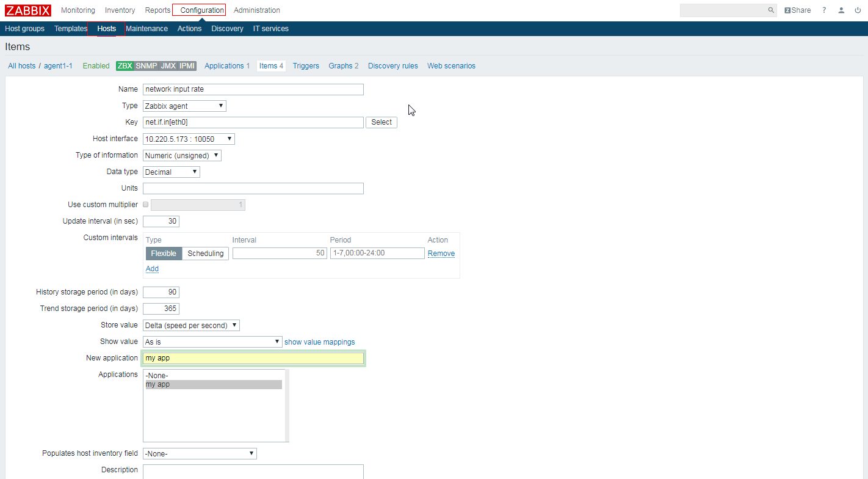Go to Hosts submenu
The height and width of the screenshot is (479, 868).
pos(106,29)
